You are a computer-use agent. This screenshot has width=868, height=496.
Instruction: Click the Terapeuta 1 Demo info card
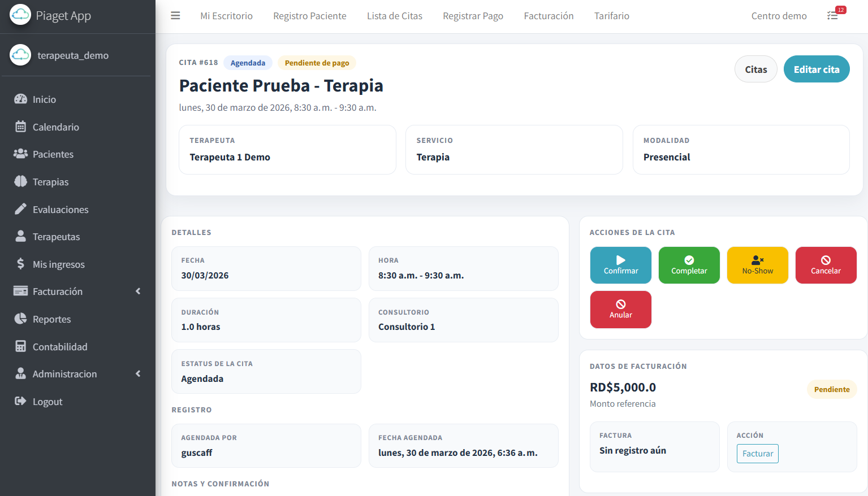(287, 150)
